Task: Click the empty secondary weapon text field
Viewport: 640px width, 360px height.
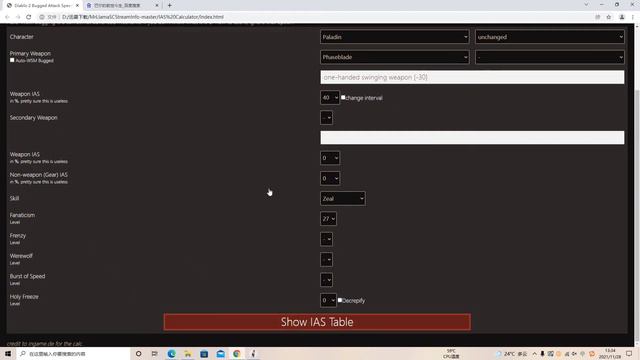Action: 472,138
